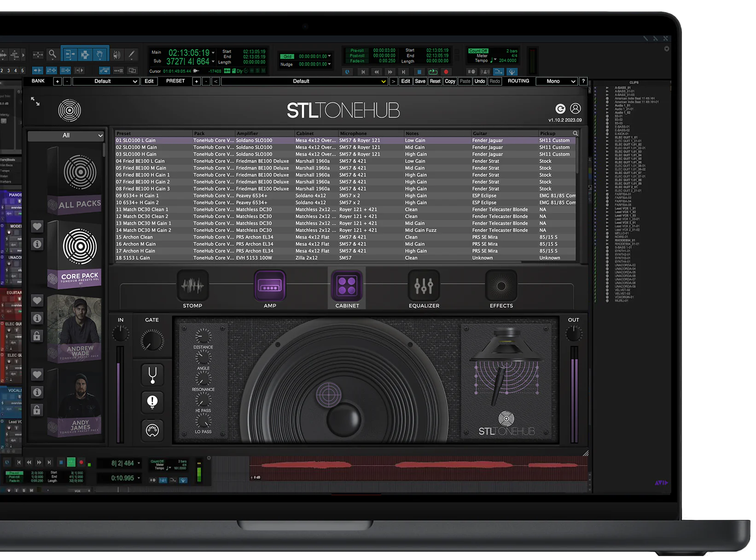Select preset row '09 6534+ H Gain 1'
Screen dimensions: 756x560
(x=345, y=196)
